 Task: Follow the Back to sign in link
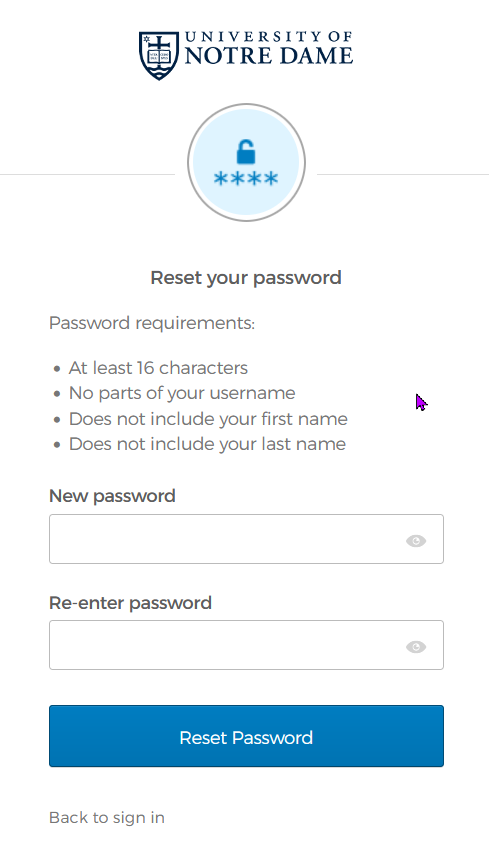click(107, 817)
